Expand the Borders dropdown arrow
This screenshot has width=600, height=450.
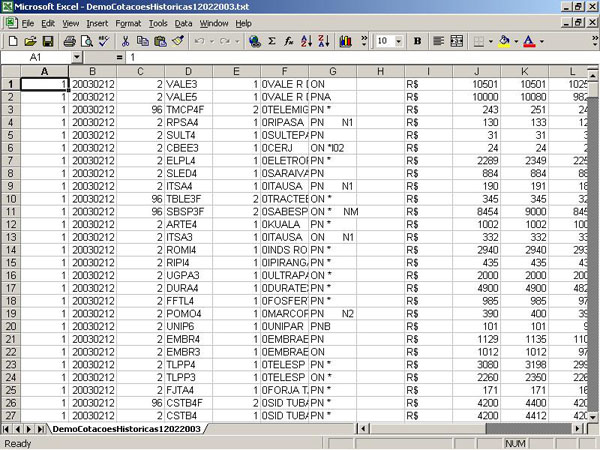[490, 42]
